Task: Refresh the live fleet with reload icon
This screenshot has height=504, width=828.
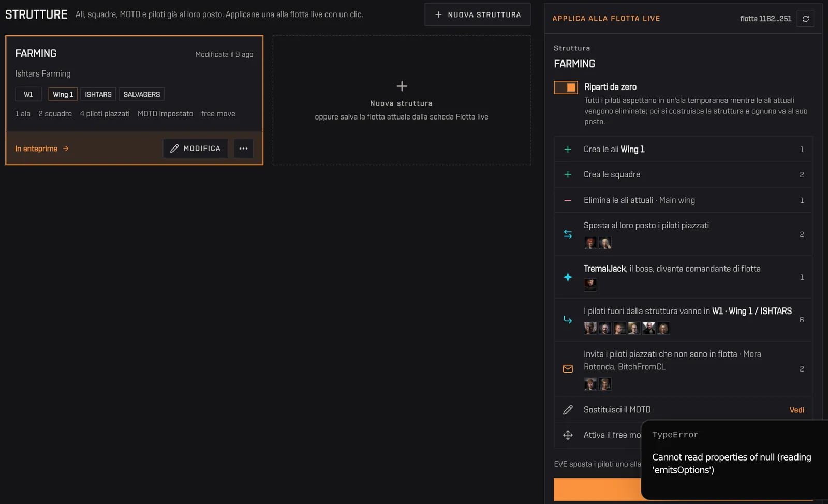Action: (805, 19)
